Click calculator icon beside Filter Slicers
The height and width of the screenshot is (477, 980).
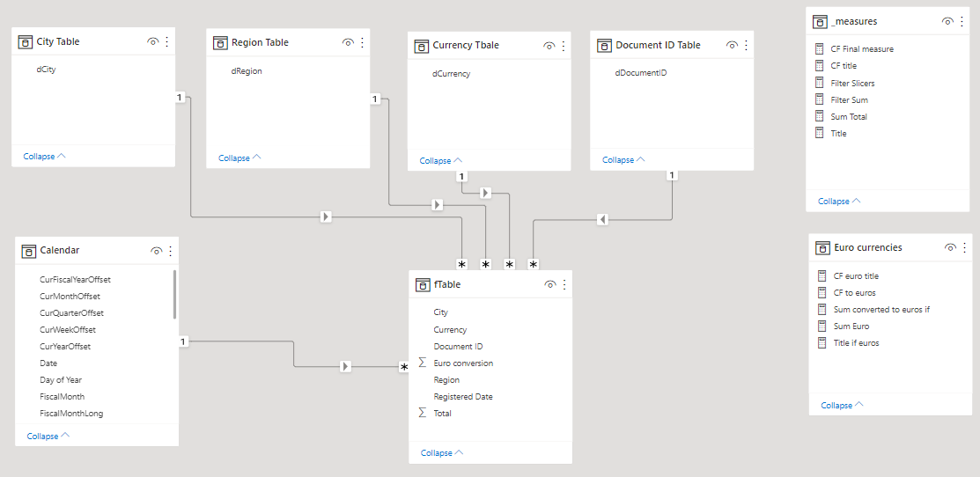(x=820, y=83)
